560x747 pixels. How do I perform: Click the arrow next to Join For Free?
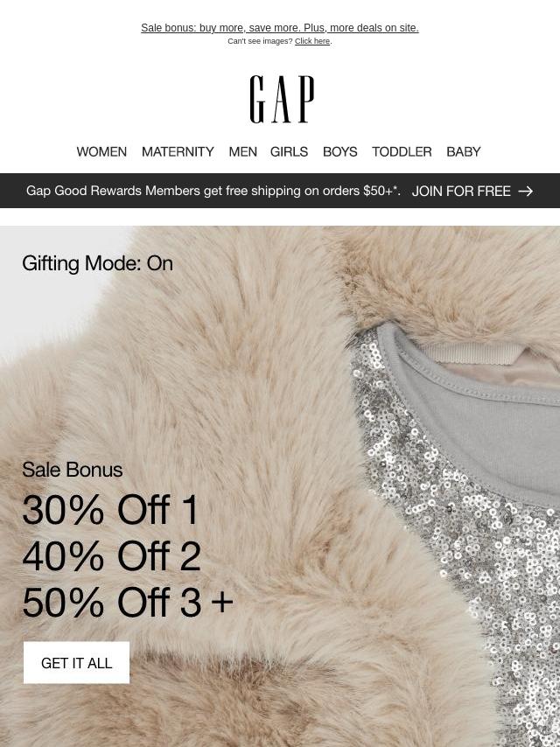[525, 191]
